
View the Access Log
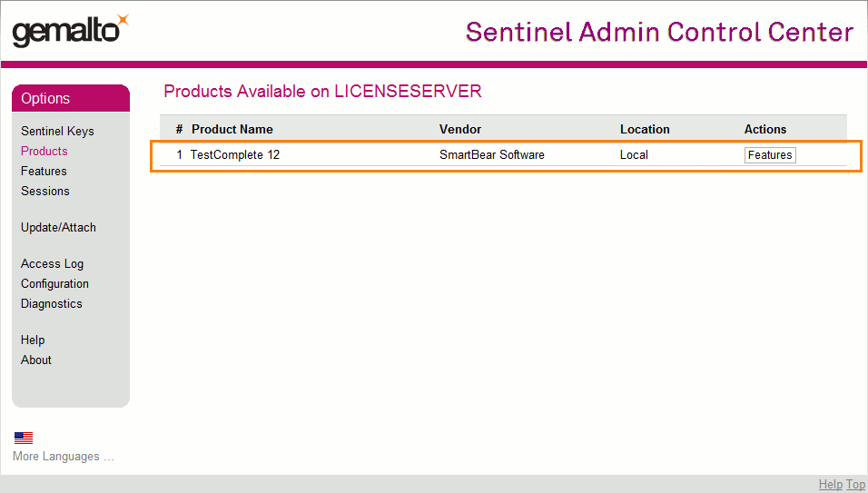52,263
